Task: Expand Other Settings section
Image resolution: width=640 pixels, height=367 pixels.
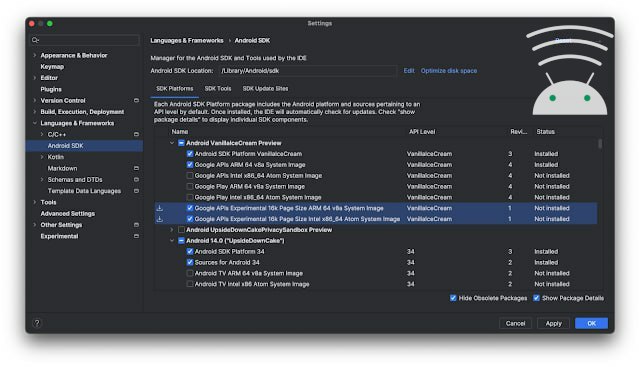Action: 35,225
